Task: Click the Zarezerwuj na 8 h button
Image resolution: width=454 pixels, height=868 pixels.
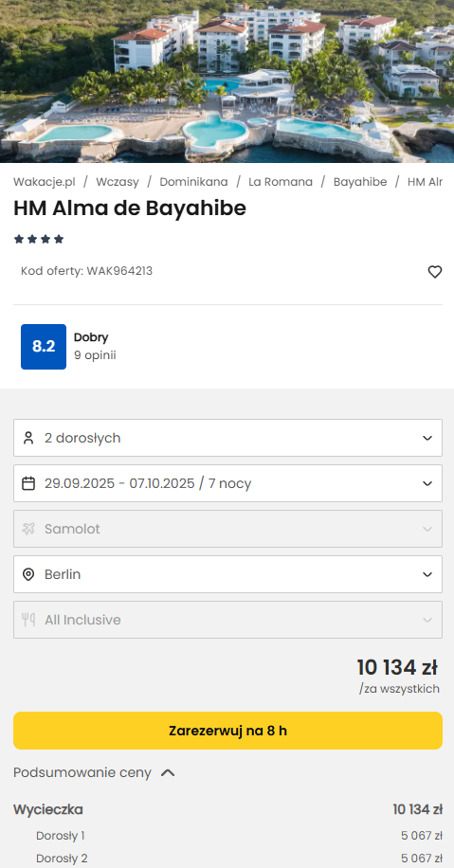Action: [227, 731]
